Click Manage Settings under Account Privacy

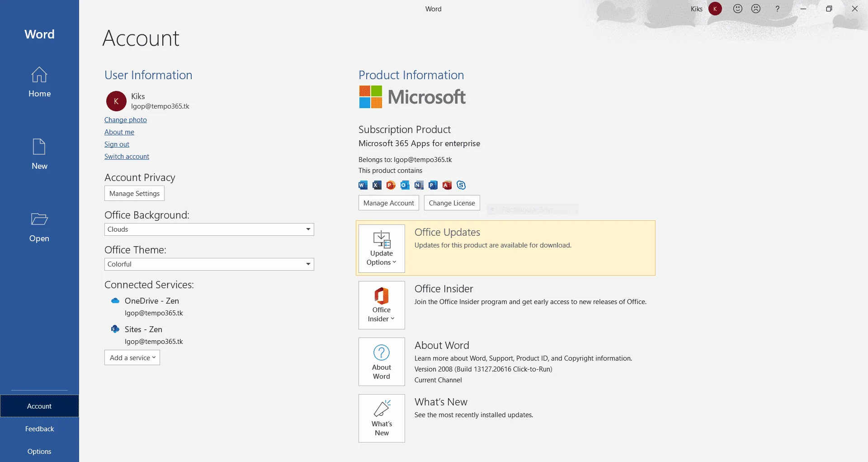(x=134, y=193)
